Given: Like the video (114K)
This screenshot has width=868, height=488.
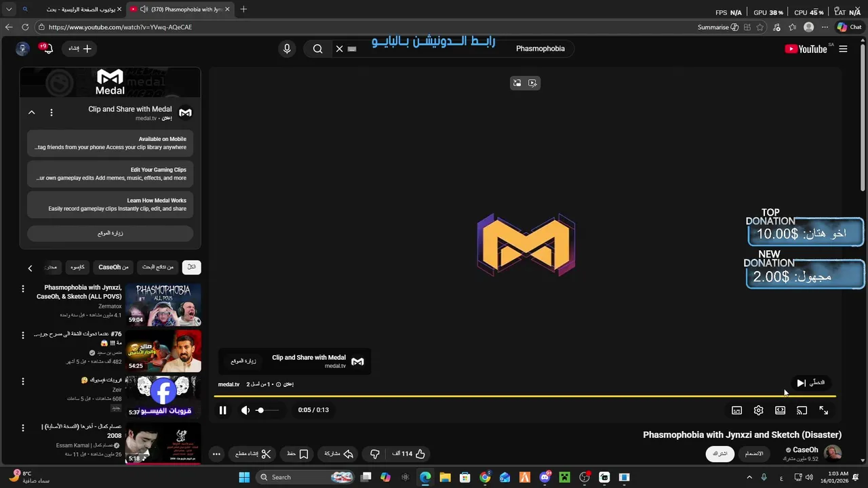Looking at the screenshot, I should point(408,453).
